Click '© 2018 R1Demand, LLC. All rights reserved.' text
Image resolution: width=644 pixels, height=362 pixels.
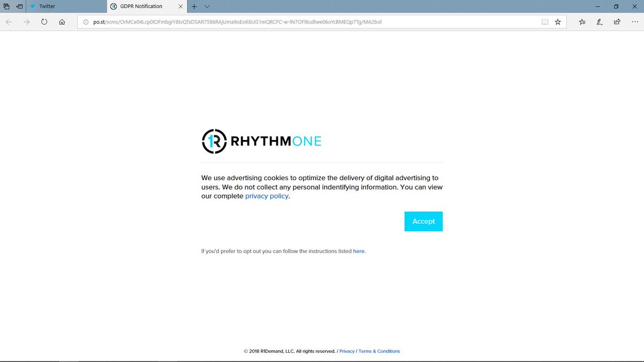(290, 351)
